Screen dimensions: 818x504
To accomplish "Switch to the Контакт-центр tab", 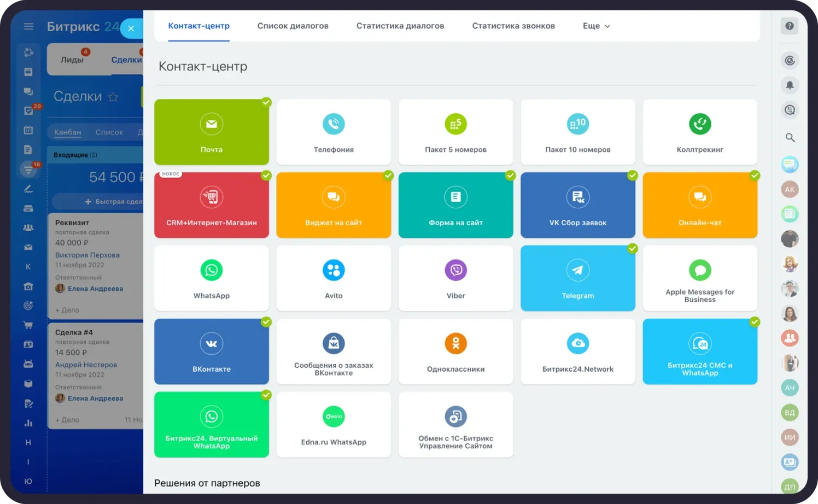I will tap(199, 26).
